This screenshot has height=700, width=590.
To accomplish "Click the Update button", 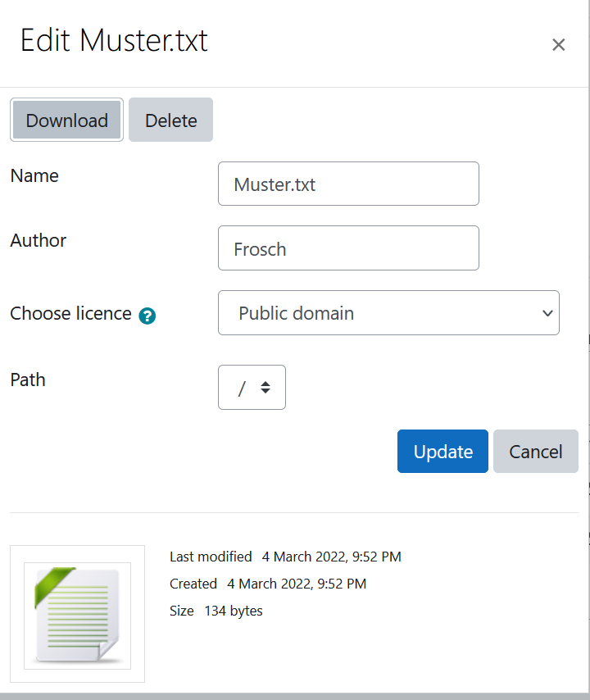I will pyautogui.click(x=442, y=452).
